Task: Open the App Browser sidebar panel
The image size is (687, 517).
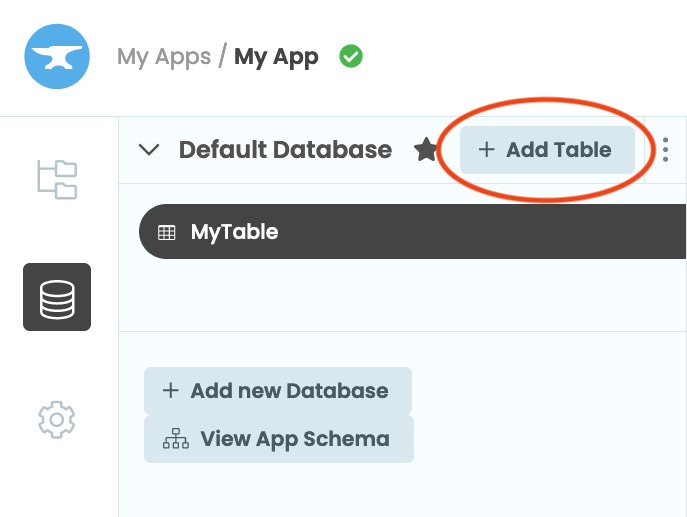Action: [56, 177]
